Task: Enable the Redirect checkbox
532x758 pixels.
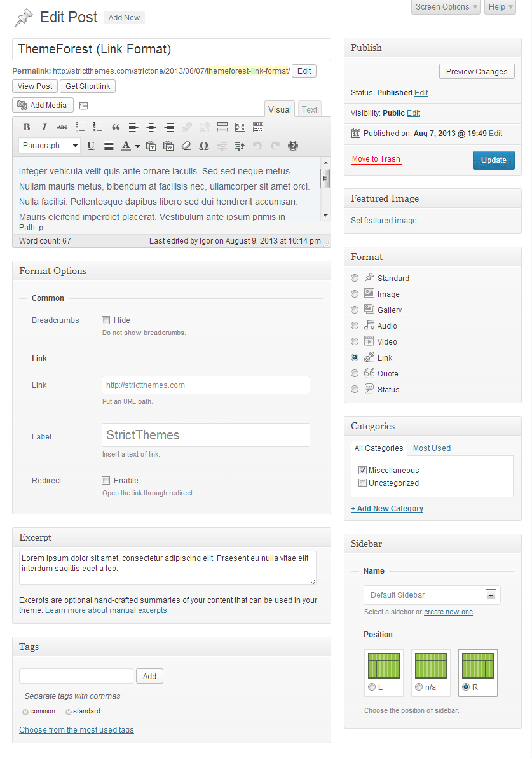Action: coord(106,481)
